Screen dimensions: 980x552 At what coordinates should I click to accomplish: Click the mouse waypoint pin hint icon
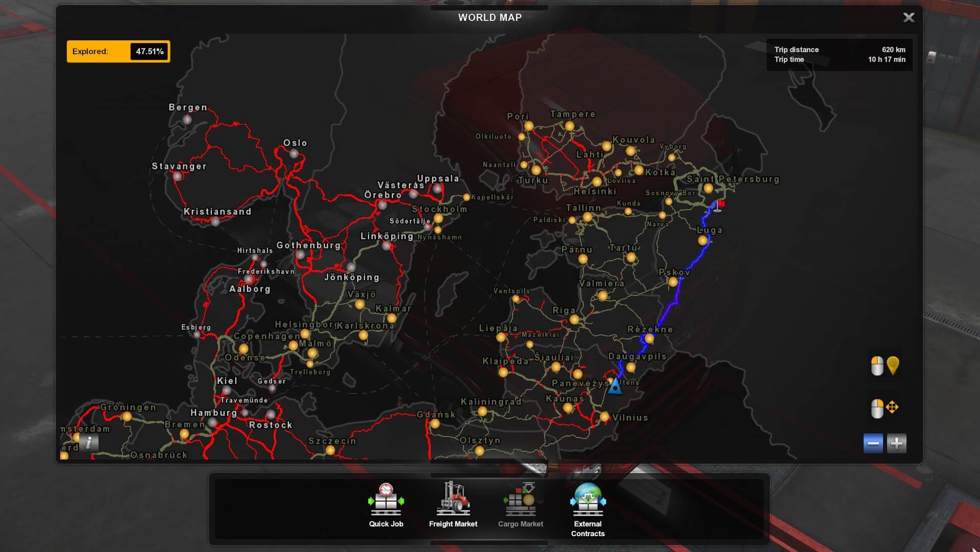[x=885, y=366]
